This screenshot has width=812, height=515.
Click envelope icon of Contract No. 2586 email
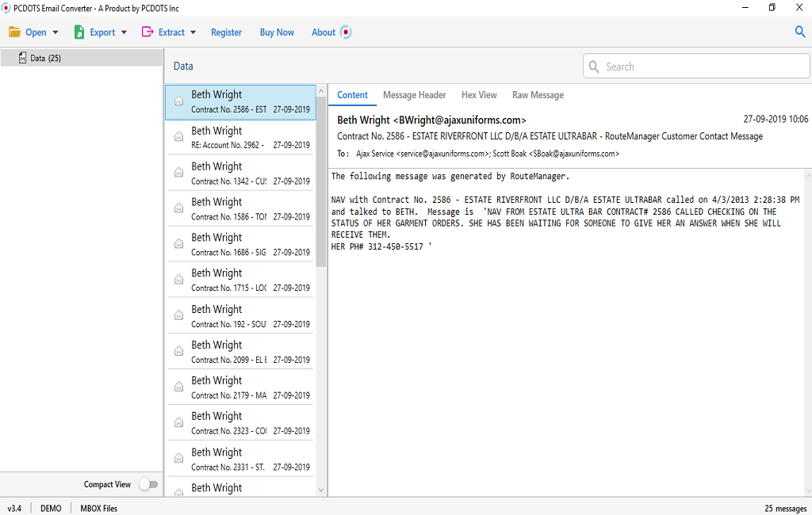pos(178,101)
